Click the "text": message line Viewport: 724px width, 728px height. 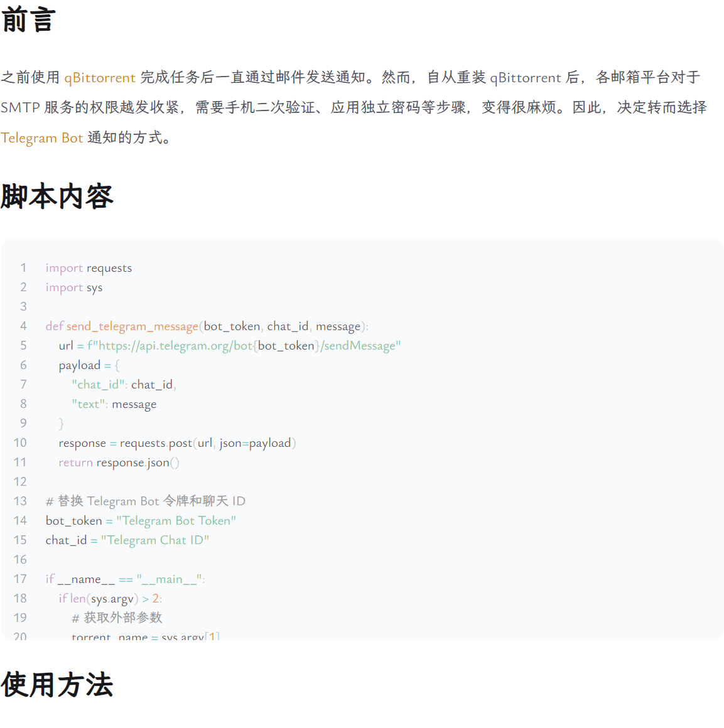pos(114,404)
